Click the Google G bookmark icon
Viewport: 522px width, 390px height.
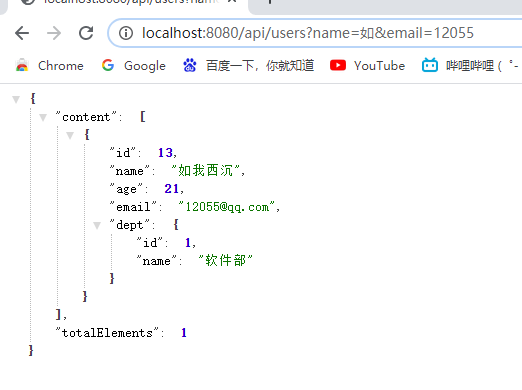(108, 65)
